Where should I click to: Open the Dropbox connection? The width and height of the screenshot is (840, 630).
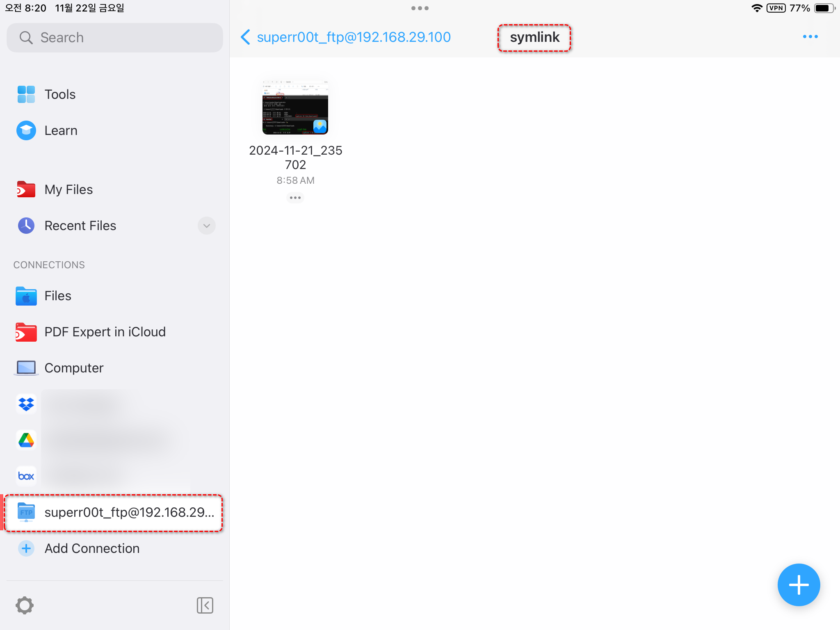click(x=26, y=404)
